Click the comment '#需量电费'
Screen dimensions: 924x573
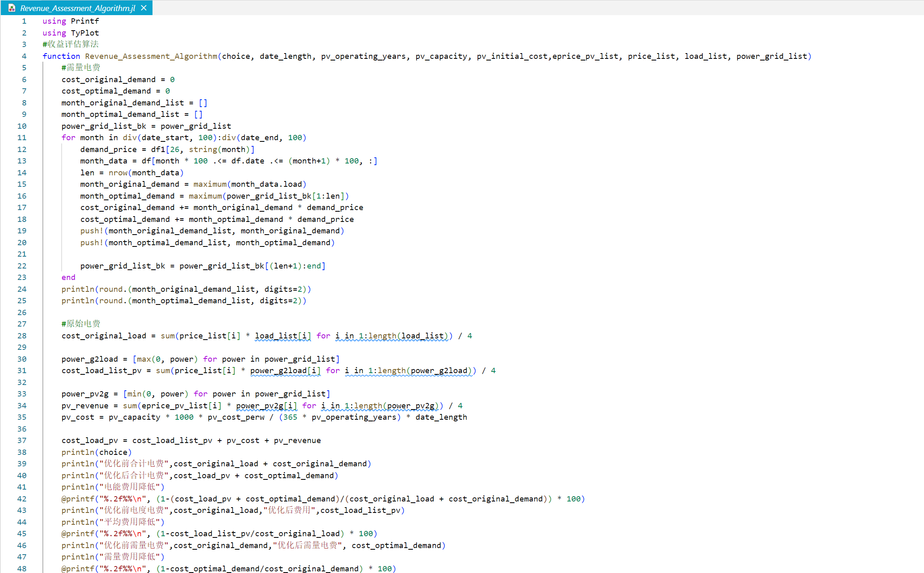click(81, 67)
